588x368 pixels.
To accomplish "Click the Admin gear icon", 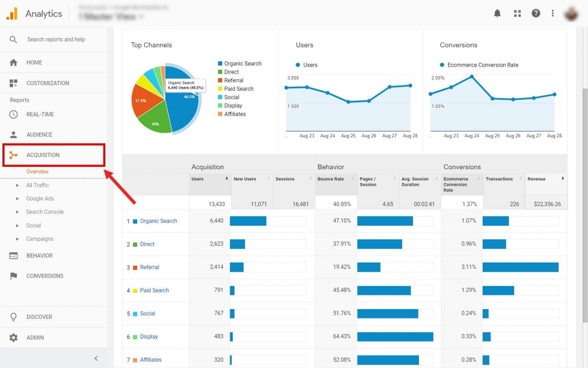I will point(13,338).
